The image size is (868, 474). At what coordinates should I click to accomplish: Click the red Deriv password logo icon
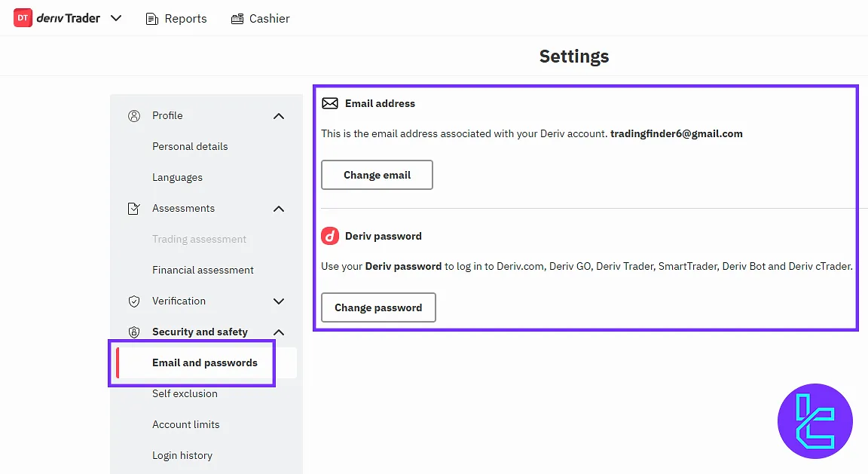coord(330,236)
